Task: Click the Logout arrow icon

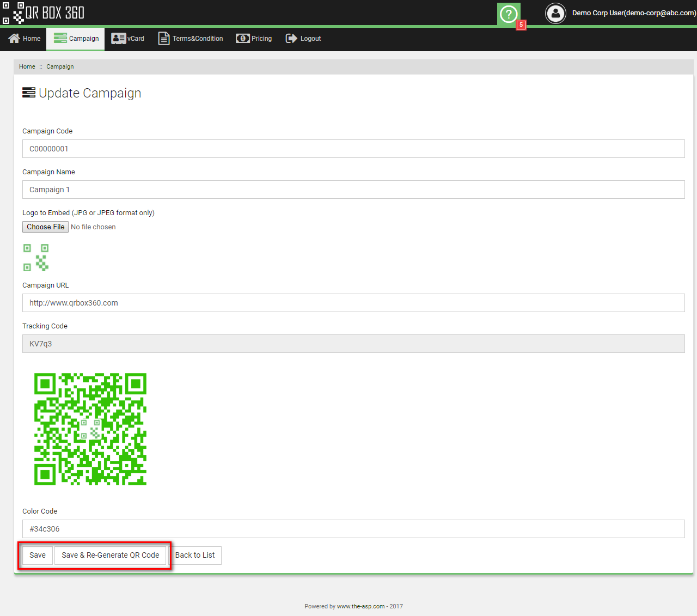Action: (291, 38)
